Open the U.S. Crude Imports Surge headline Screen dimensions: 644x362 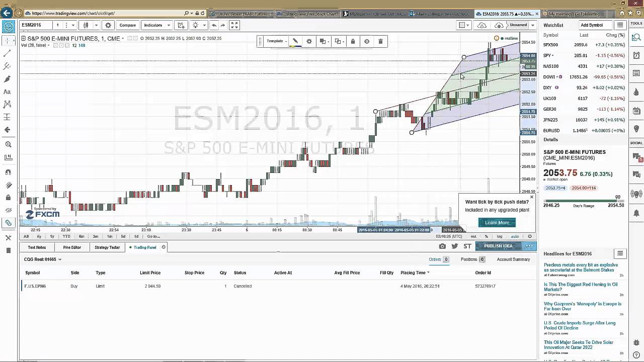point(579,325)
